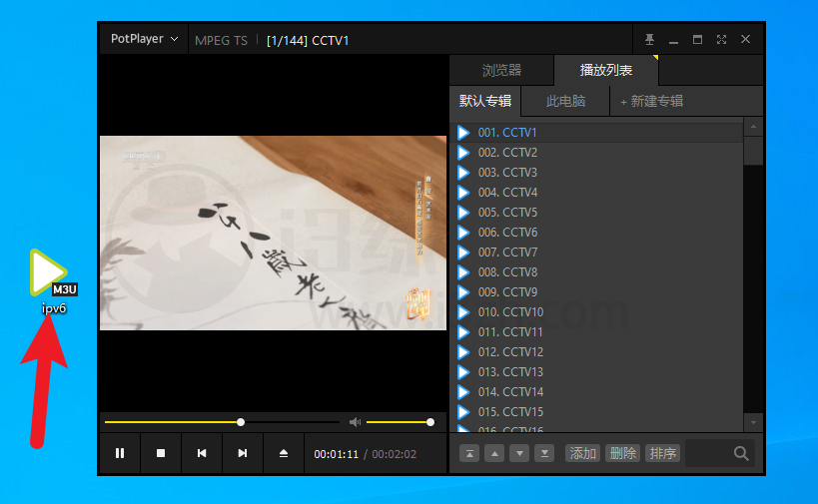818x504 pixels.
Task: Click the 排序 button
Action: tap(663, 453)
